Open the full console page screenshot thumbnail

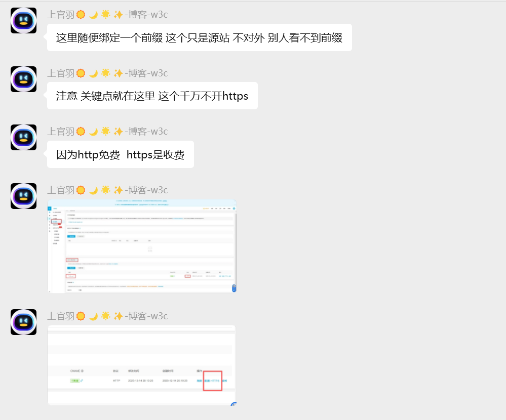tap(142, 246)
